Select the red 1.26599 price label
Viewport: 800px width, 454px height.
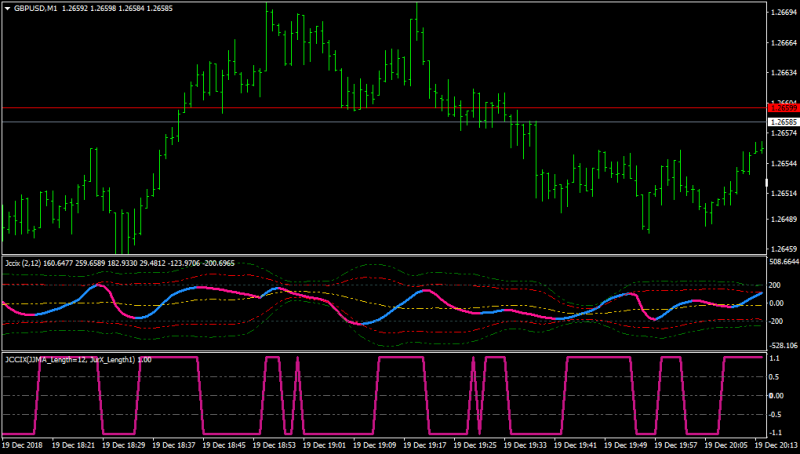[783, 108]
